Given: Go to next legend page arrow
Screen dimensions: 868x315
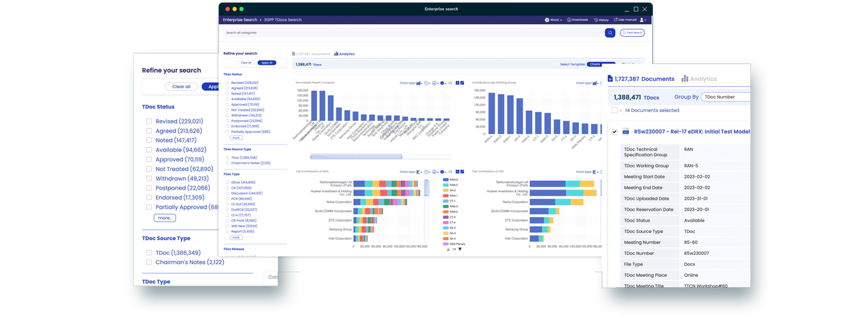Looking at the screenshot, I should tap(460, 249).
